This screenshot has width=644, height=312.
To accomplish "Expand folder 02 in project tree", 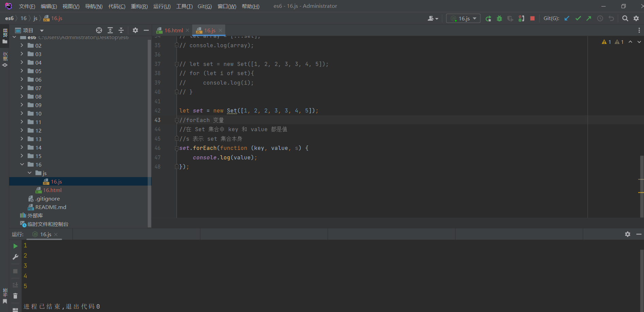I will (x=22, y=45).
